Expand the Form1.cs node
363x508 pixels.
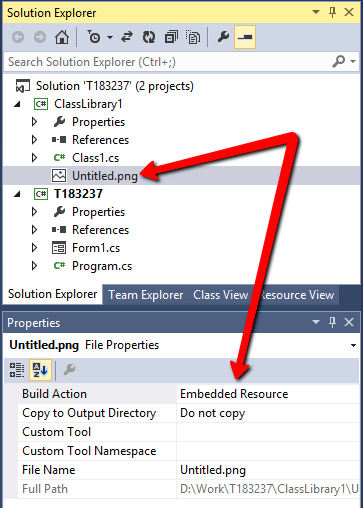(x=34, y=248)
